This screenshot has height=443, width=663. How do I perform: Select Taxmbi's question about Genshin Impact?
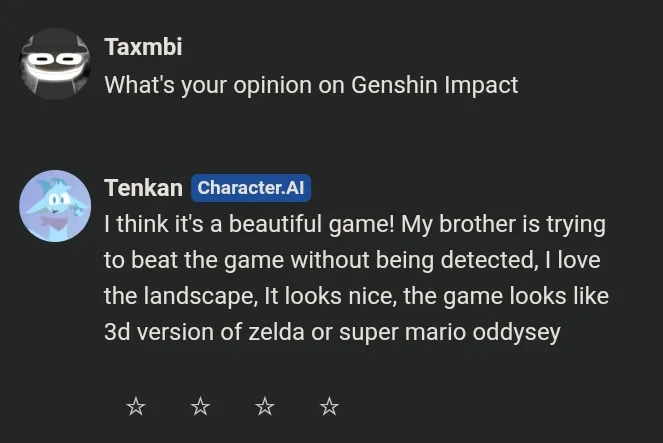pos(311,85)
